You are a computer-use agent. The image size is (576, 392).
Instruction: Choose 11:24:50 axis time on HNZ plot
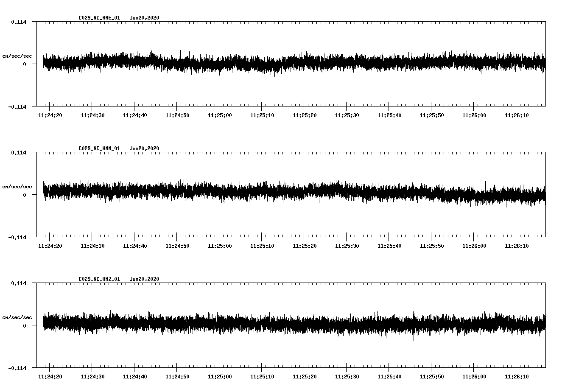(177, 377)
